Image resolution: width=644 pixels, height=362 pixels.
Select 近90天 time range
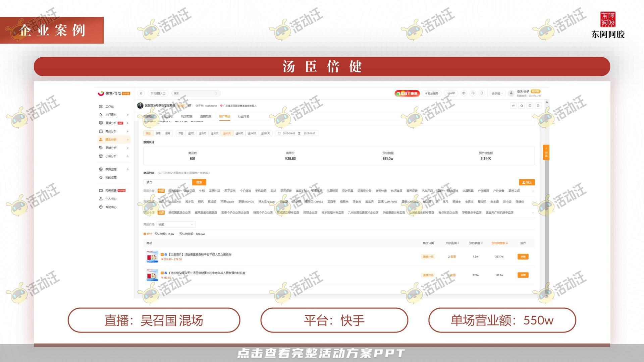pyautogui.click(x=239, y=133)
